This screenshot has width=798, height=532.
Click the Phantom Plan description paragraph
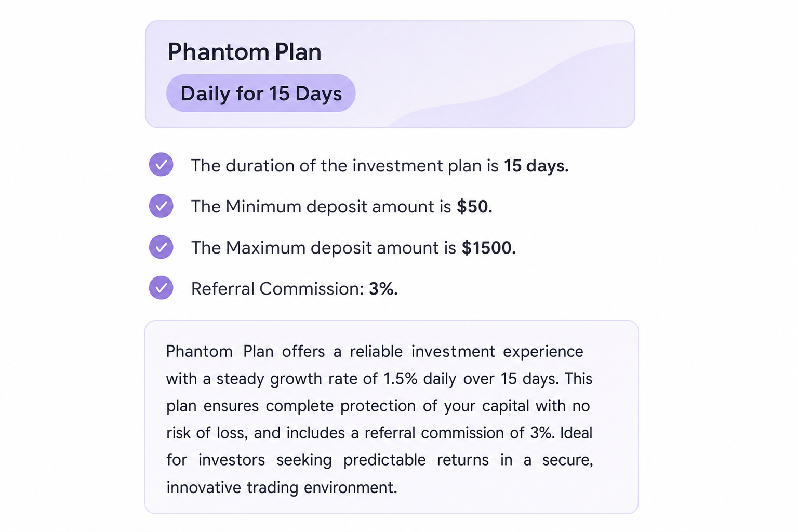click(380, 419)
